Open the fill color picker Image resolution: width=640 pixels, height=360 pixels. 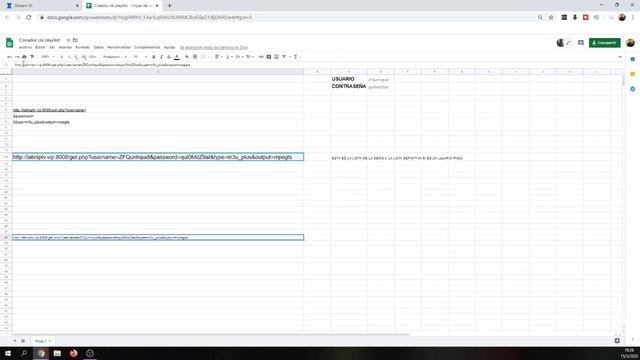187,57
